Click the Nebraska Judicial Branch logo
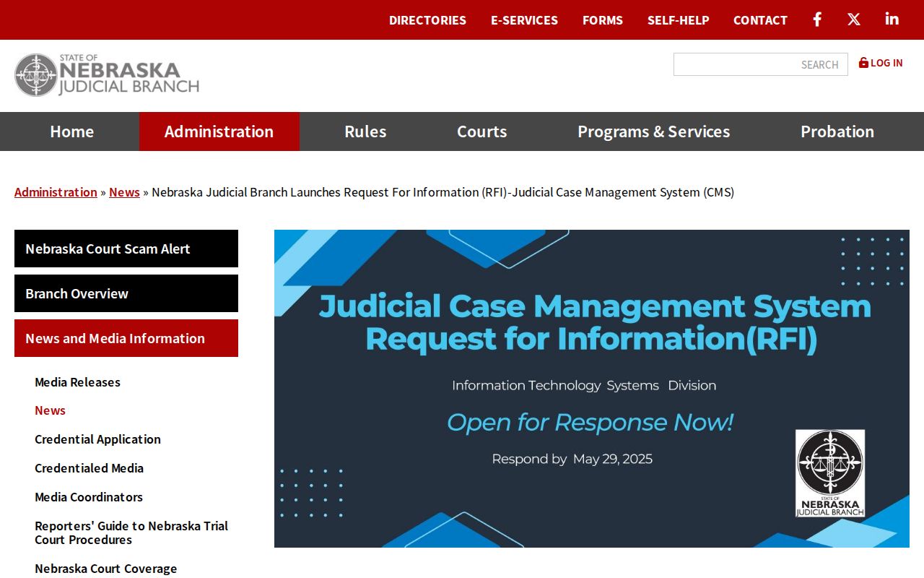 click(x=107, y=75)
